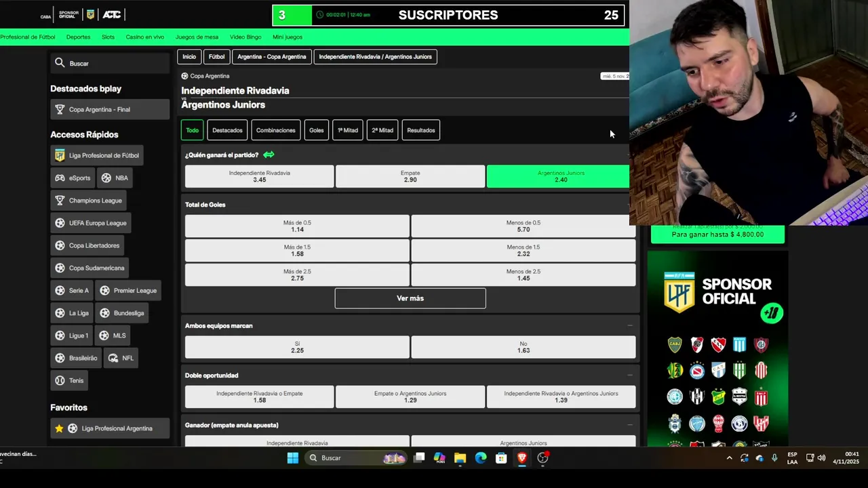Select Independiente Rivadavia 3.45 match winner odd

pyautogui.click(x=259, y=176)
